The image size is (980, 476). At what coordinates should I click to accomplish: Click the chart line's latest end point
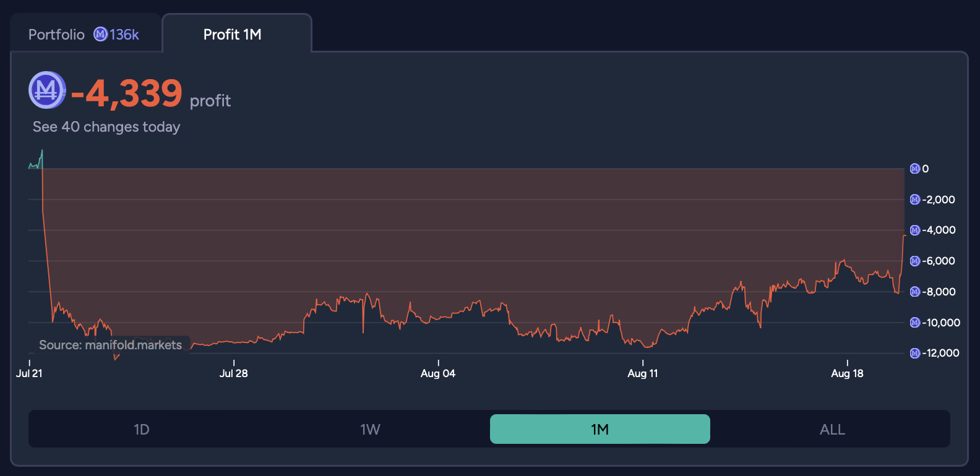(905, 236)
